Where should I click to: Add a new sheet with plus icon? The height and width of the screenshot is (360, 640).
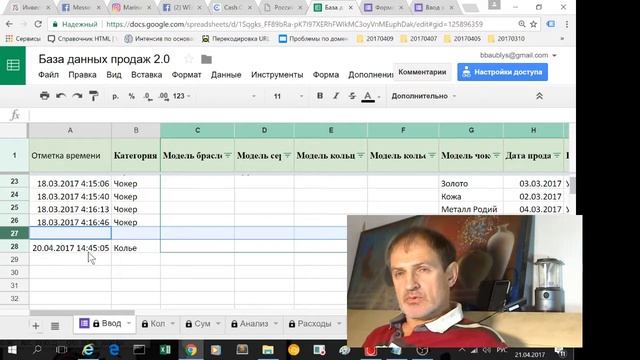[x=36, y=326]
